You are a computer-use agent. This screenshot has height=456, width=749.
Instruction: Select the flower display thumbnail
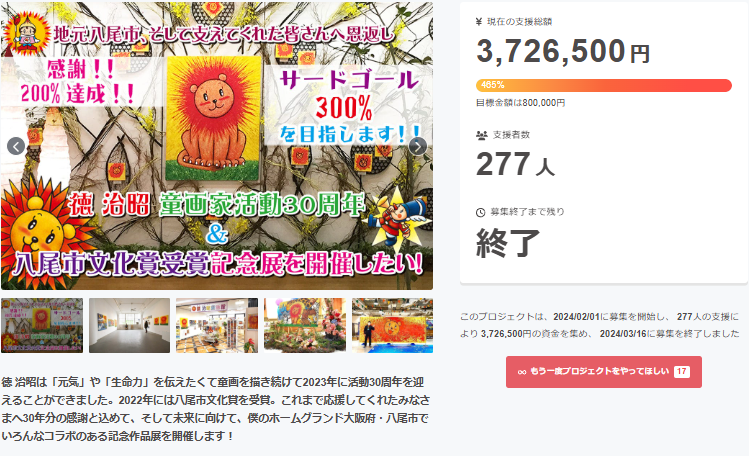pos(305,326)
